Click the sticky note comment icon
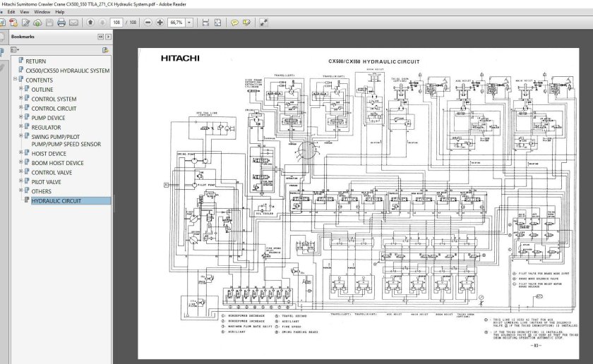Image resolution: width=593 pixels, height=364 pixels. tap(234, 23)
